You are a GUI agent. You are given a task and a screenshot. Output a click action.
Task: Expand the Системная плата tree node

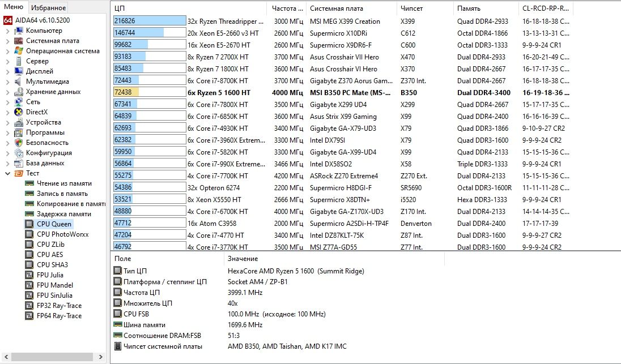pos(7,41)
